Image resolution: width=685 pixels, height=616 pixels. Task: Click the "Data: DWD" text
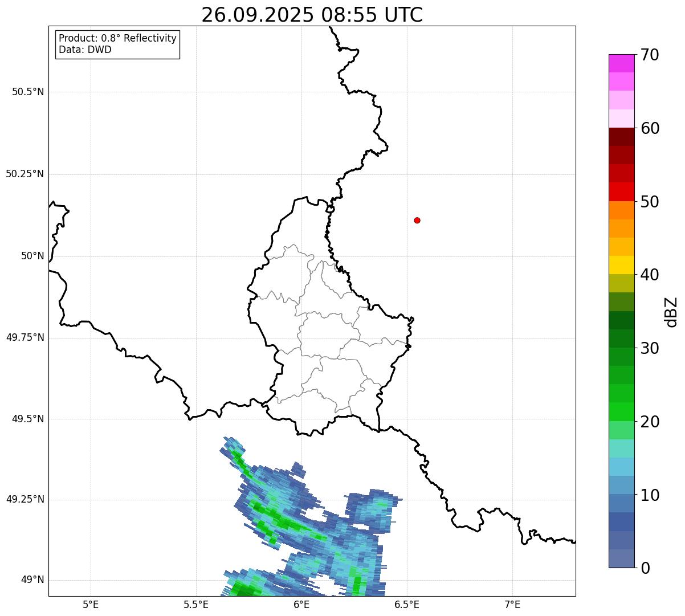[85, 50]
